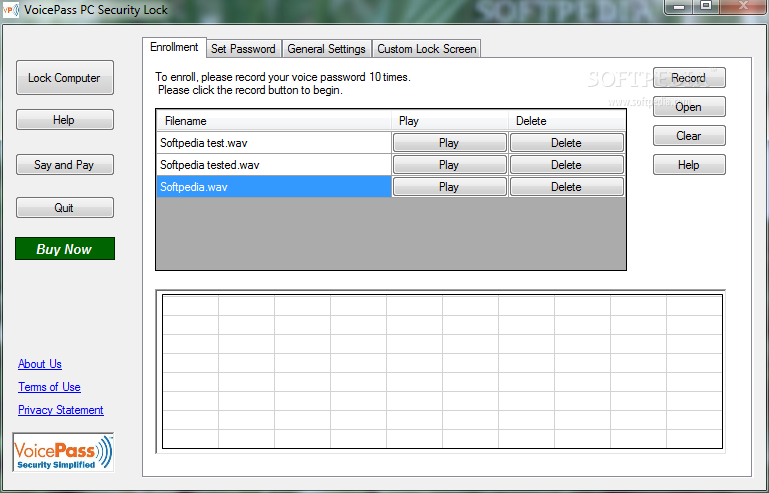Image resolution: width=769 pixels, height=493 pixels.
Task: Open the Privacy Statement link
Action: pyautogui.click(x=61, y=410)
